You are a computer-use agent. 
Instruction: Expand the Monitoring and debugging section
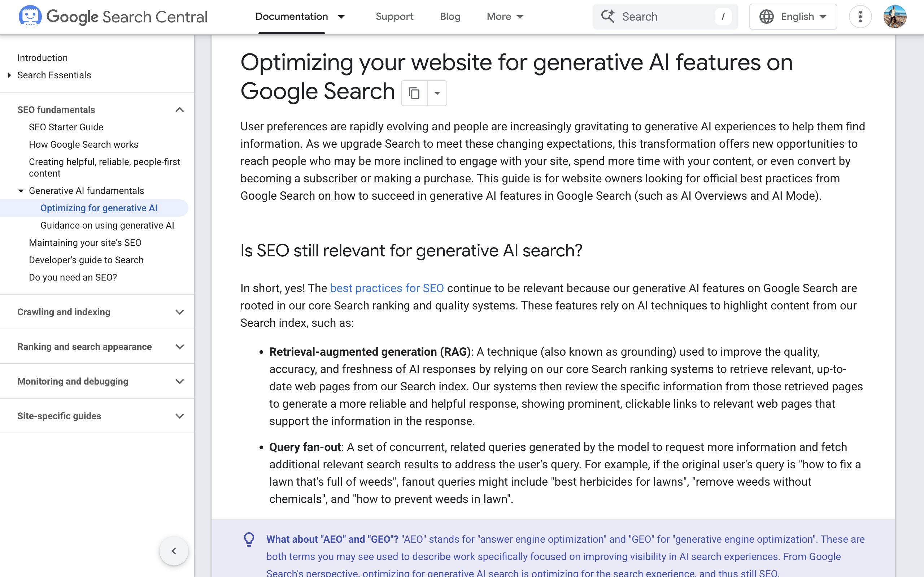coord(180,381)
